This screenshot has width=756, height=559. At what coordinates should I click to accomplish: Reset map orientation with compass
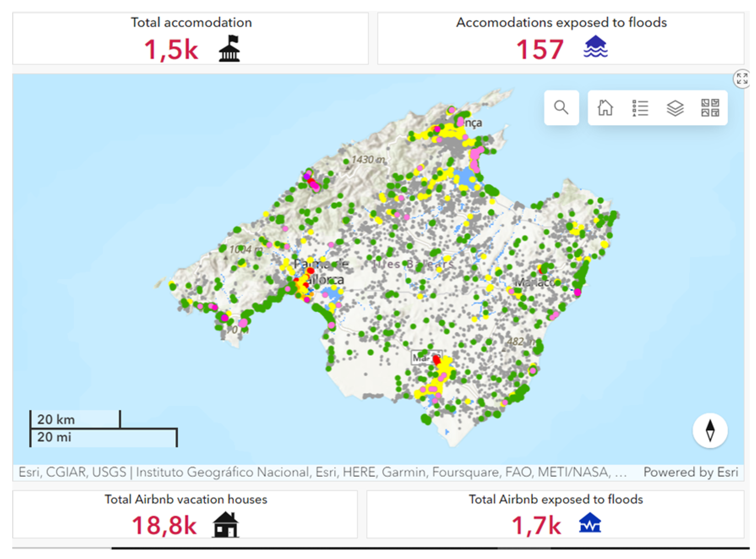coord(710,431)
